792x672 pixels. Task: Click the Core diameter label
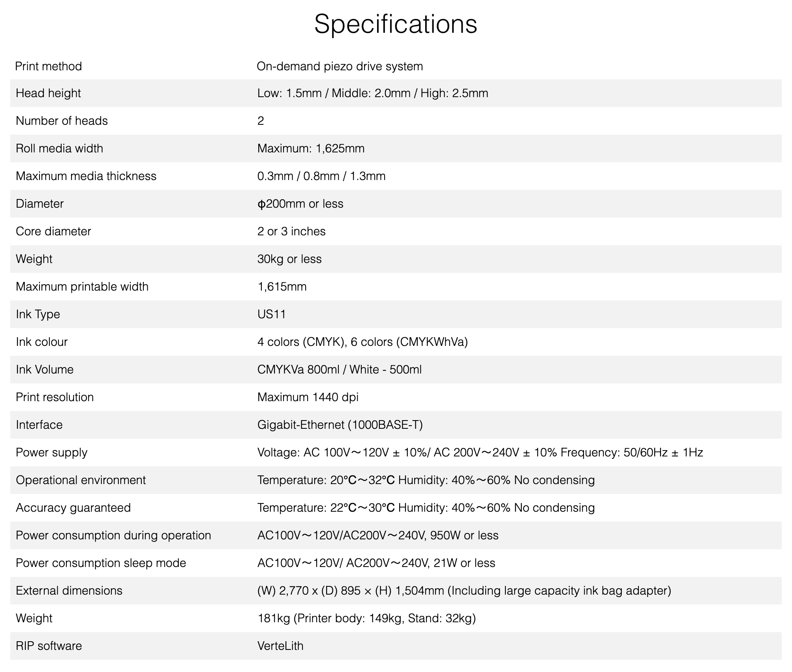[x=53, y=231]
